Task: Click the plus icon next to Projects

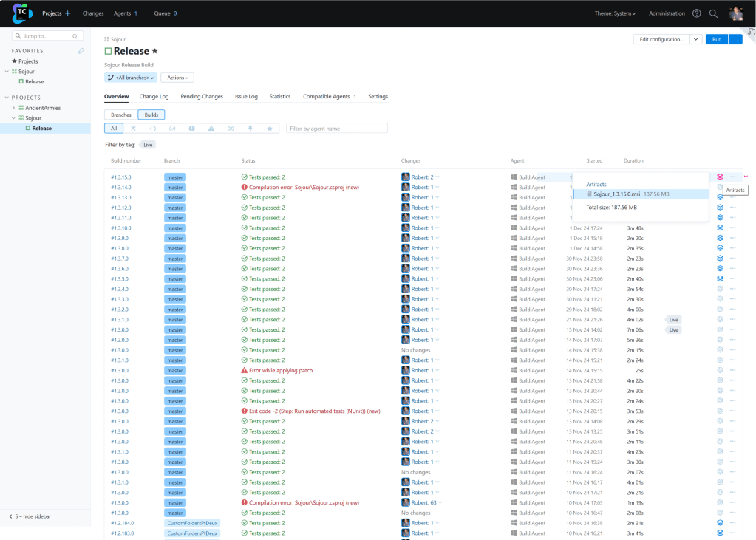Action: (x=68, y=13)
